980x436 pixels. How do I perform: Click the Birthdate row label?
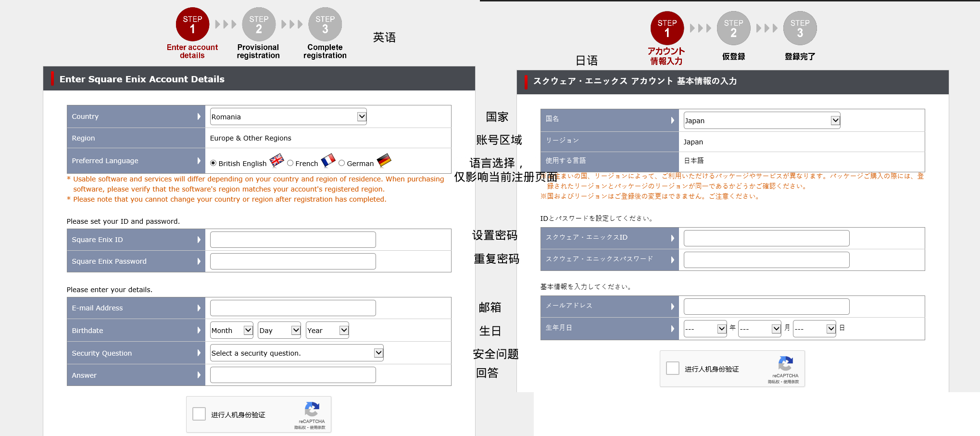(x=88, y=331)
